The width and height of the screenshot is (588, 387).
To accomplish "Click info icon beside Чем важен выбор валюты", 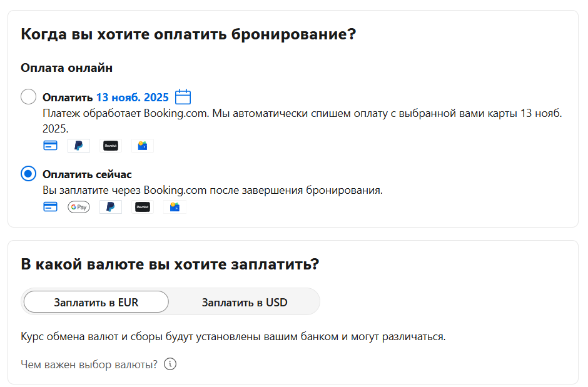I will pyautogui.click(x=170, y=364).
